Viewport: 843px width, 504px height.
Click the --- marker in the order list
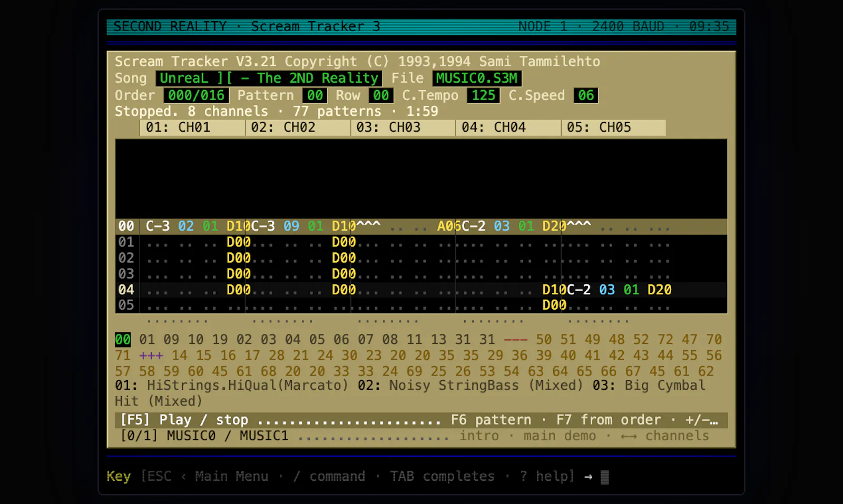coord(515,340)
